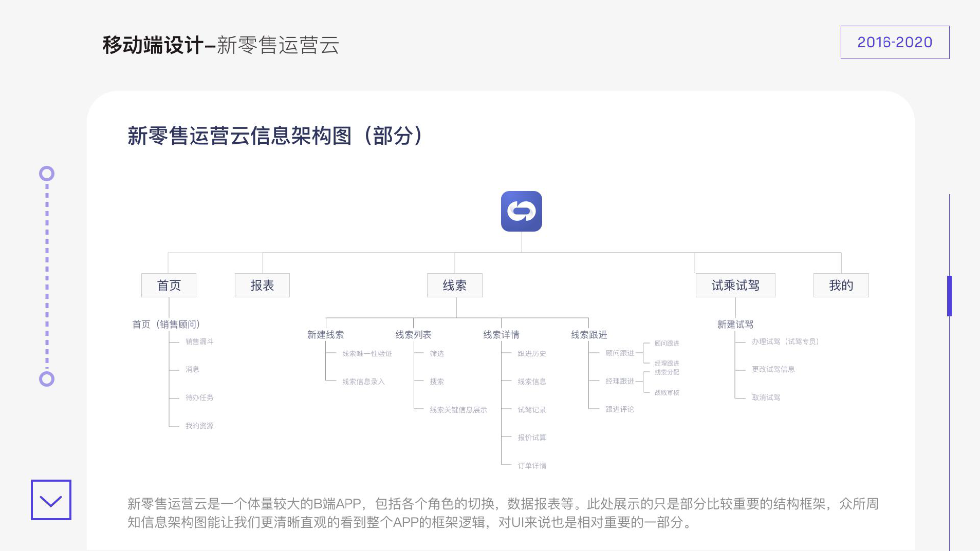The width and height of the screenshot is (980, 551).
Task: Click the 跟进评论 item
Action: click(620, 409)
